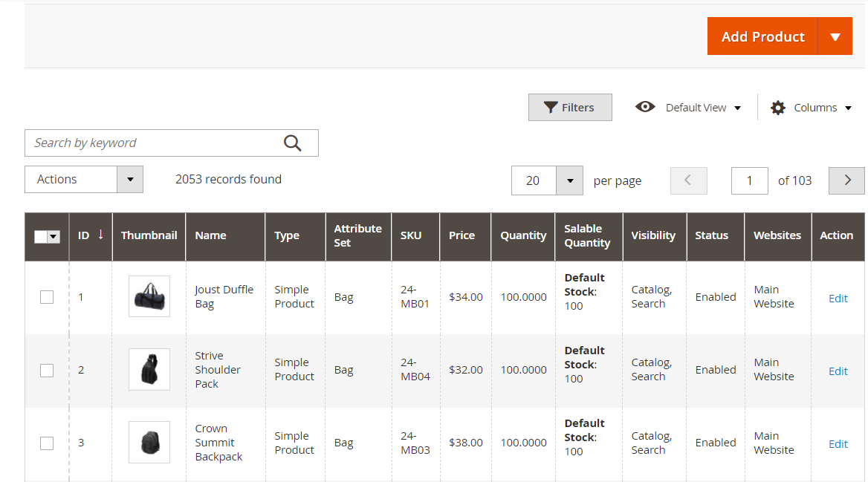The width and height of the screenshot is (868, 482).
Task: Click the eye icon for Default View
Action: (x=645, y=107)
